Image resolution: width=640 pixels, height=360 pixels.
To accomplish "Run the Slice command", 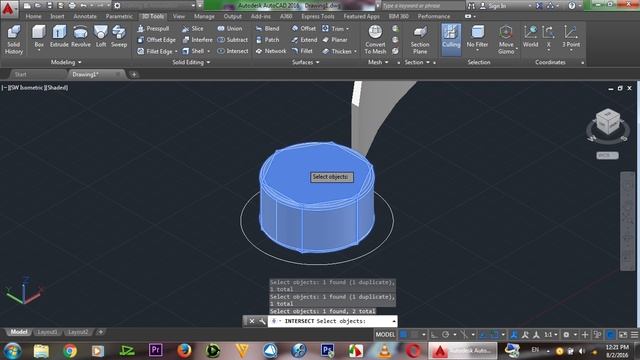I will tap(193, 29).
